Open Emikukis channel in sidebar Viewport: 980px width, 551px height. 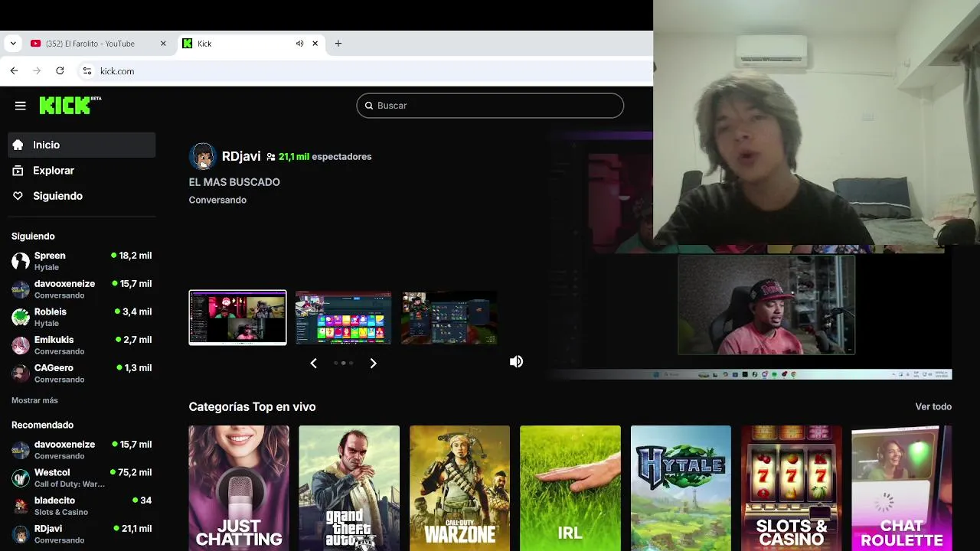click(x=82, y=345)
